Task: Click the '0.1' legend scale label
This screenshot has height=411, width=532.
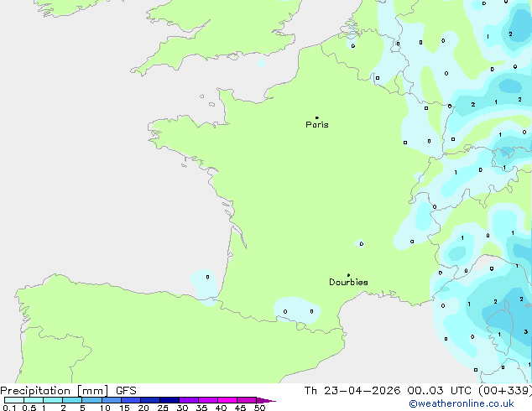Action: (x=9, y=408)
